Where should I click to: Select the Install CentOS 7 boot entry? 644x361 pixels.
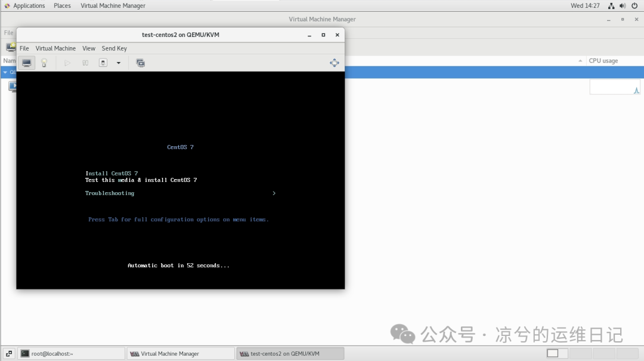[x=112, y=174]
